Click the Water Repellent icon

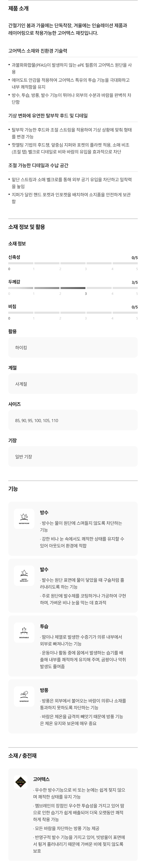[24, 575]
